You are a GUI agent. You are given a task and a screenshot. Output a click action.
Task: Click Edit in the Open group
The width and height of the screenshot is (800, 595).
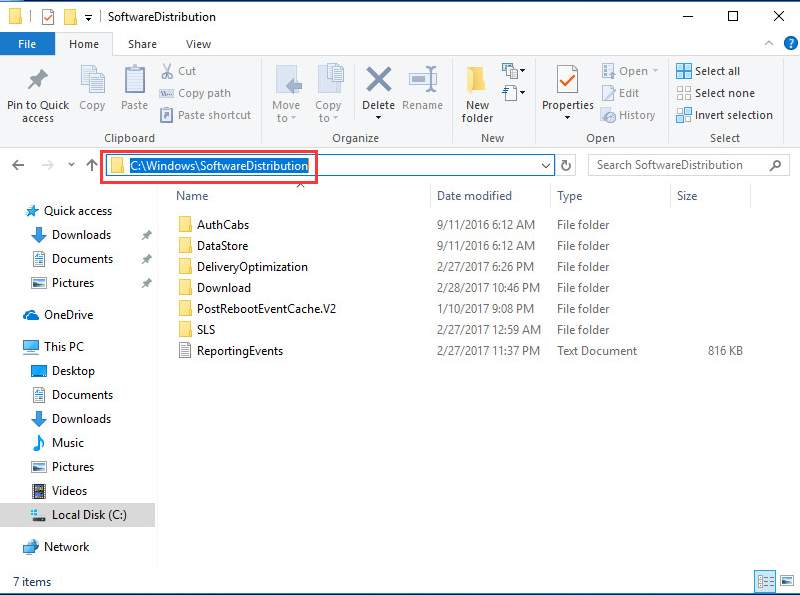tap(620, 93)
